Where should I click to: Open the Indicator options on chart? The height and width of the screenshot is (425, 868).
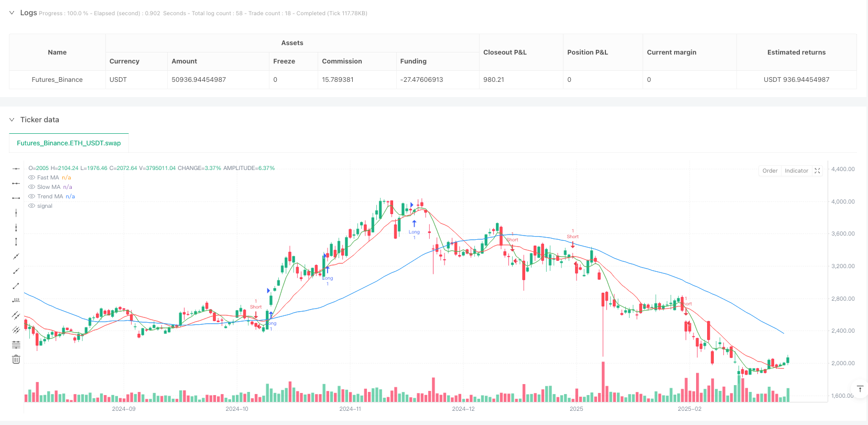[796, 171]
